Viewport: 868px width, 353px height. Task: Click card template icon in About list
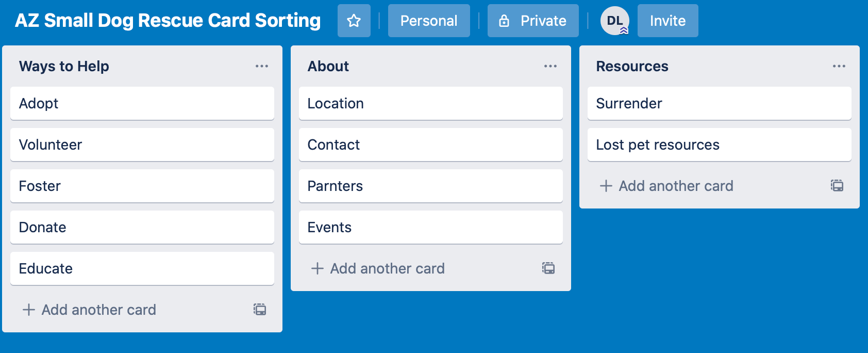coord(548,268)
